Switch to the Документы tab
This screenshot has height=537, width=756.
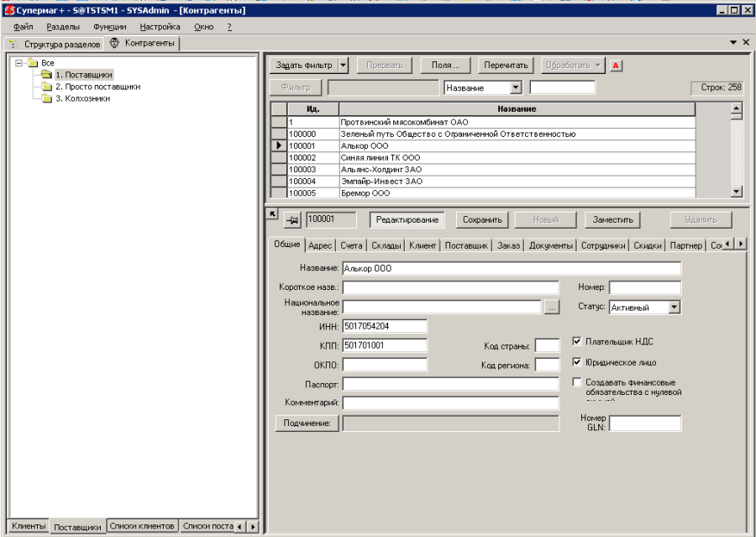click(550, 245)
